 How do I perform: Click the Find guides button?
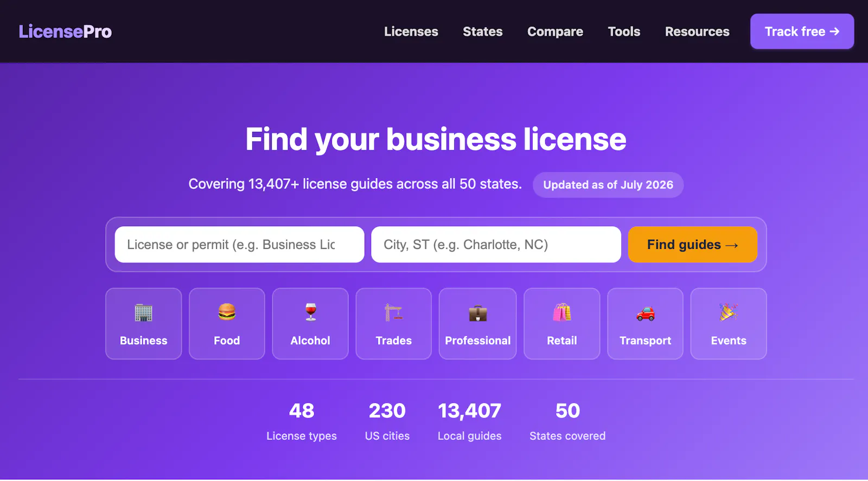(692, 245)
